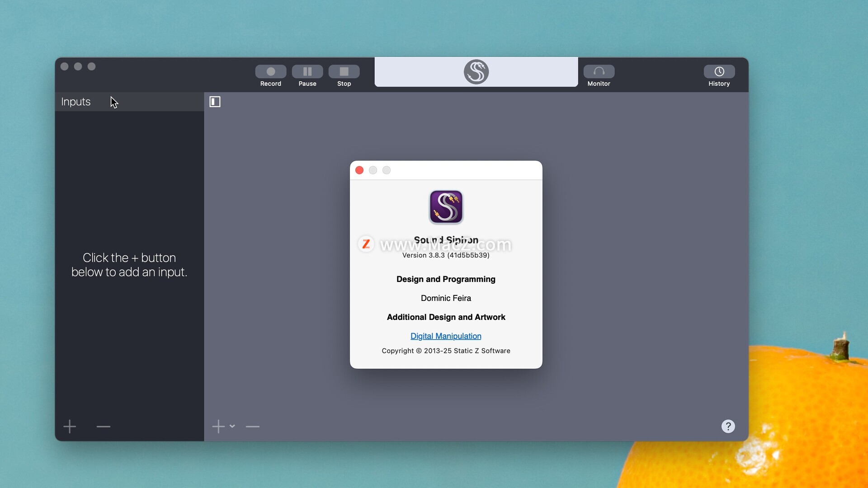Close the main Sound Siphon window
This screenshot has height=488, width=868.
click(64, 66)
